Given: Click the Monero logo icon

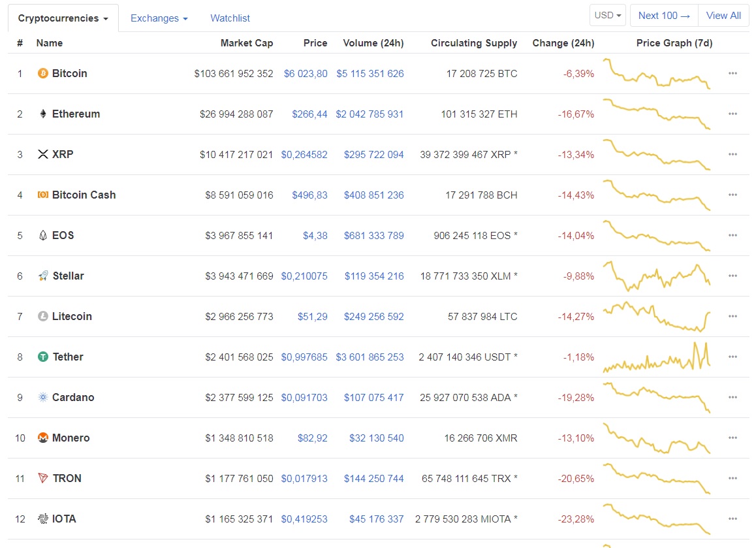Looking at the screenshot, I should (43, 438).
